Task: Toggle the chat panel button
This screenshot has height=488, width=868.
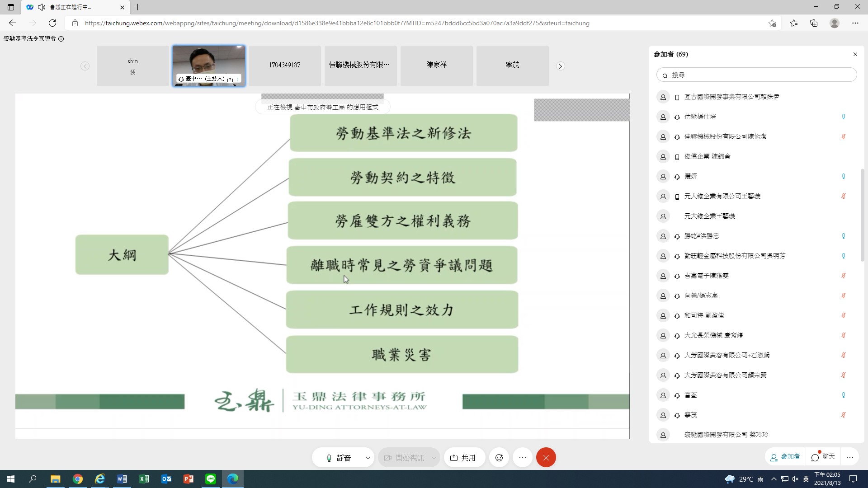Action: tap(823, 457)
